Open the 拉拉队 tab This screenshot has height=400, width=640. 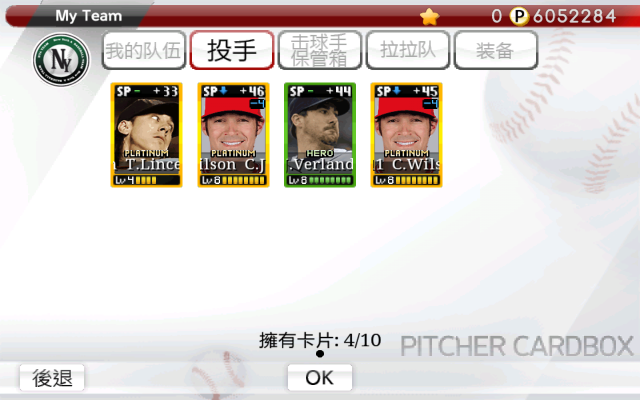(408, 51)
